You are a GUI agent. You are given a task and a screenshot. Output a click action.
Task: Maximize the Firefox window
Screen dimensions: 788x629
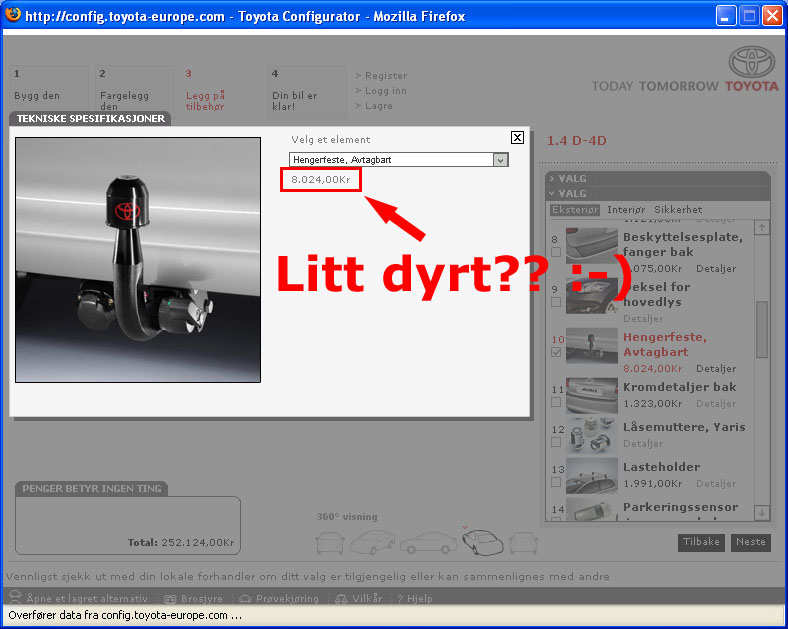(749, 16)
